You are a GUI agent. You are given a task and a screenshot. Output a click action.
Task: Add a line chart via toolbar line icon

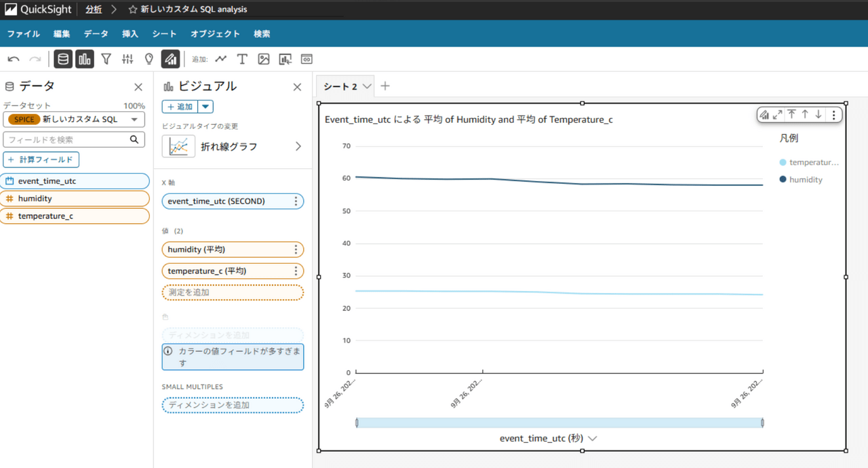[x=221, y=60]
